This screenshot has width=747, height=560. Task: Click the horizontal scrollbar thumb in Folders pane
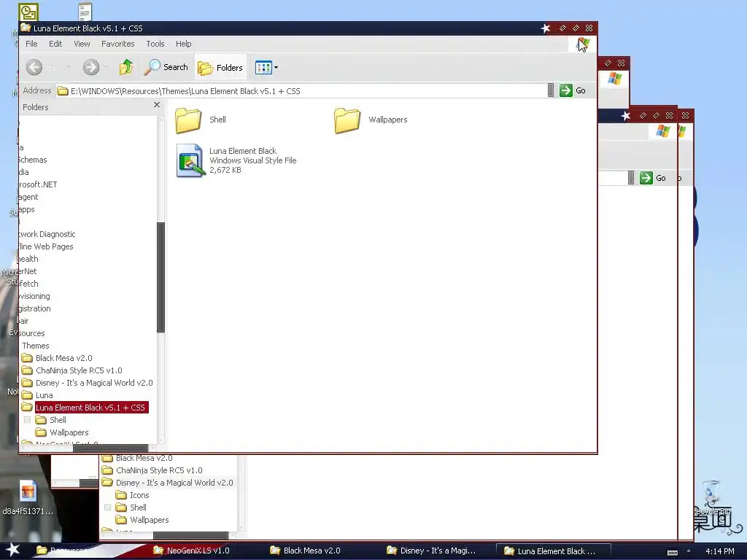[x=110, y=448]
